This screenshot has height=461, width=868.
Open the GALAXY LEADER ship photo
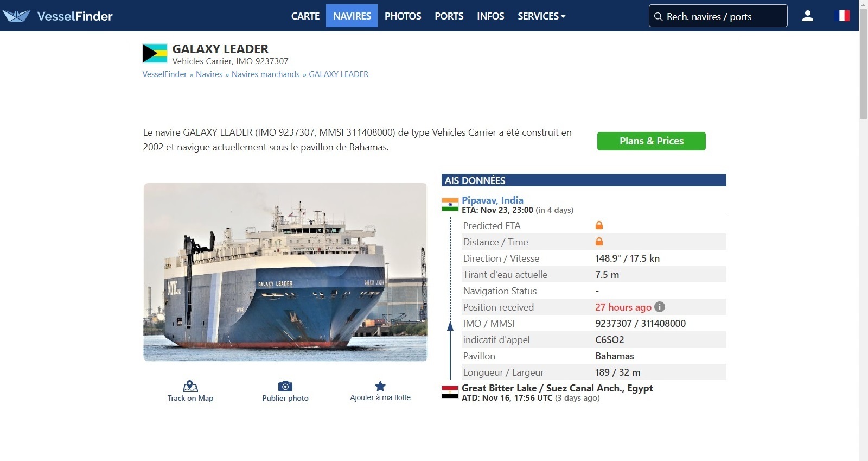tap(285, 272)
